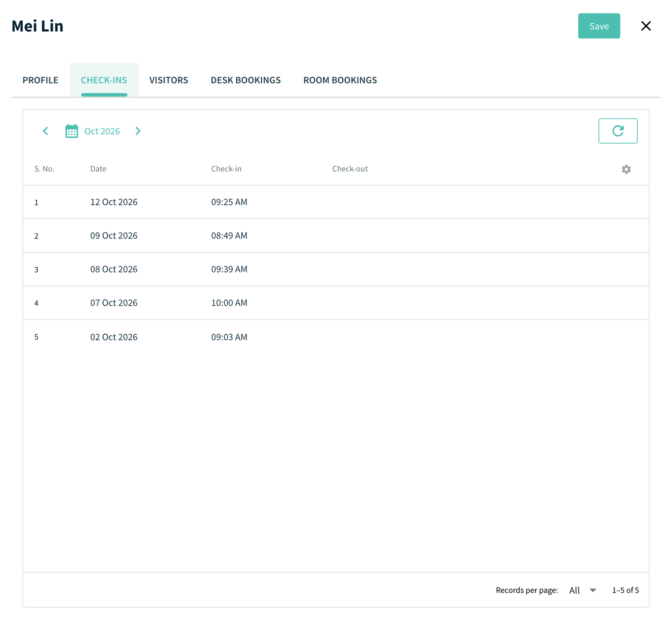The height and width of the screenshot is (630, 672).
Task: Select the 08 Oct 2026 date cell
Action: [x=114, y=269]
